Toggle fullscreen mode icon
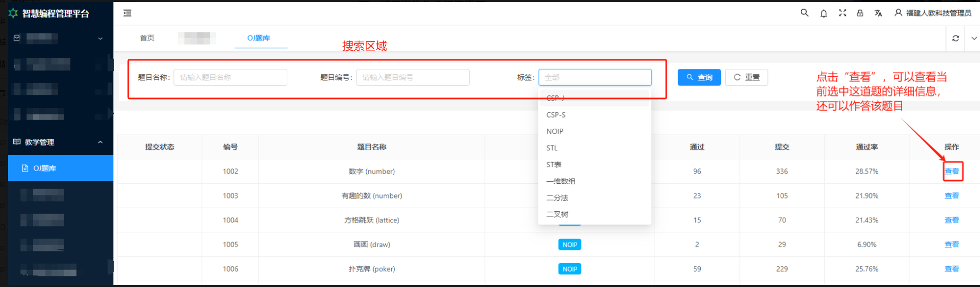Image resolution: width=980 pixels, height=287 pixels. (842, 13)
